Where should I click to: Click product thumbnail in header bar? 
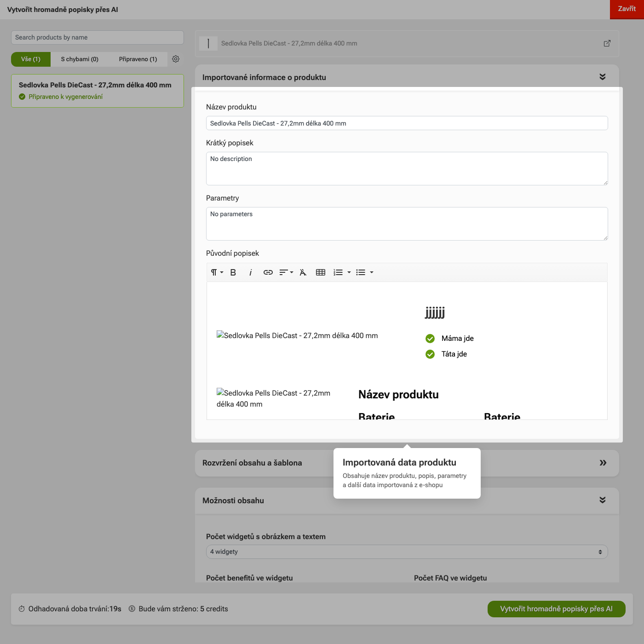208,43
